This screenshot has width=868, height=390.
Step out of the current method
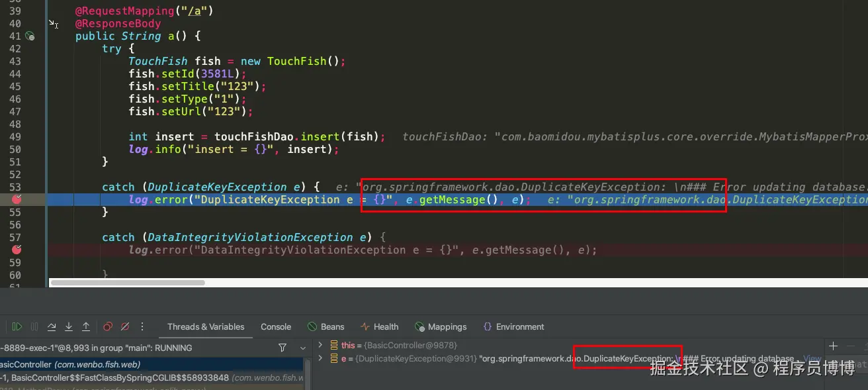pos(86,327)
